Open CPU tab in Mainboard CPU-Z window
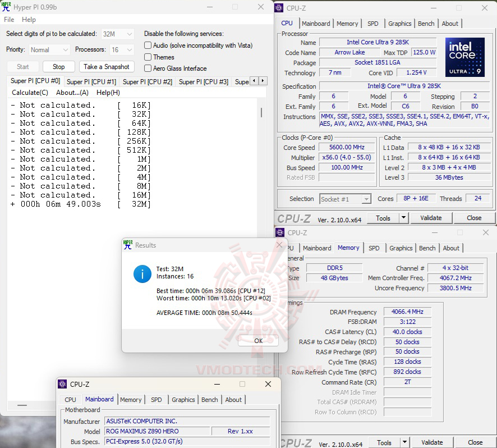Viewport: 497px width, 448px height. click(x=70, y=400)
